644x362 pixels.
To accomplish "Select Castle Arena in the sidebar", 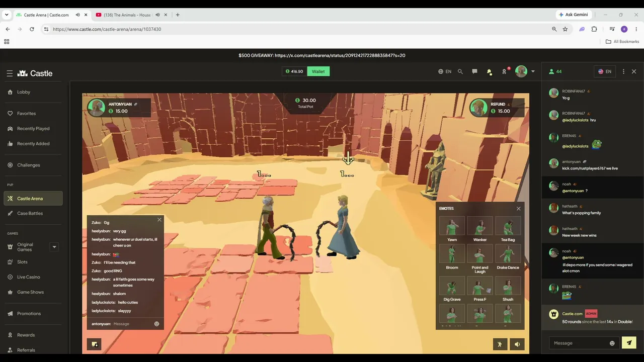I will click(x=33, y=199).
